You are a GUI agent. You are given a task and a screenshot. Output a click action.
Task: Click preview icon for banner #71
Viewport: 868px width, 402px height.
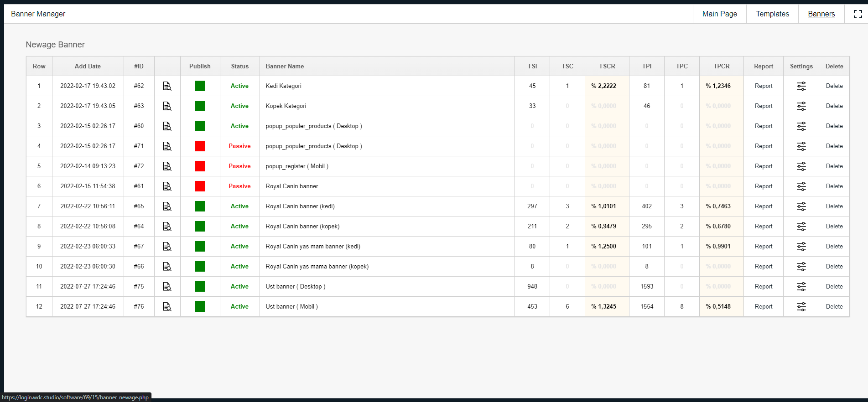tap(167, 146)
